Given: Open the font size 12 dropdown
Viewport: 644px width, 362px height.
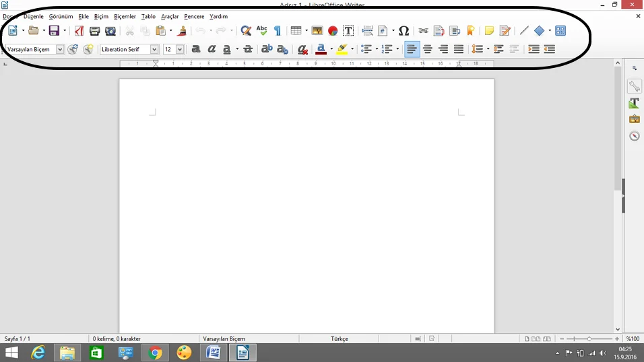Looking at the screenshot, I should click(x=180, y=49).
